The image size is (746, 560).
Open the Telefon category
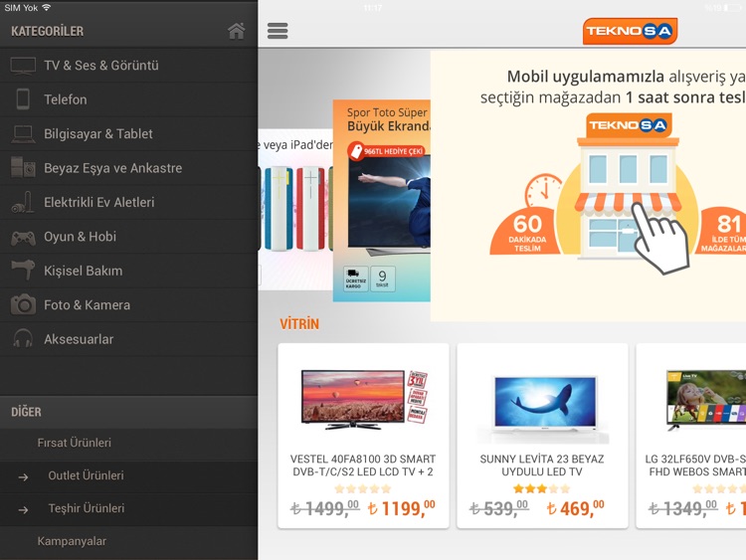pyautogui.click(x=129, y=99)
